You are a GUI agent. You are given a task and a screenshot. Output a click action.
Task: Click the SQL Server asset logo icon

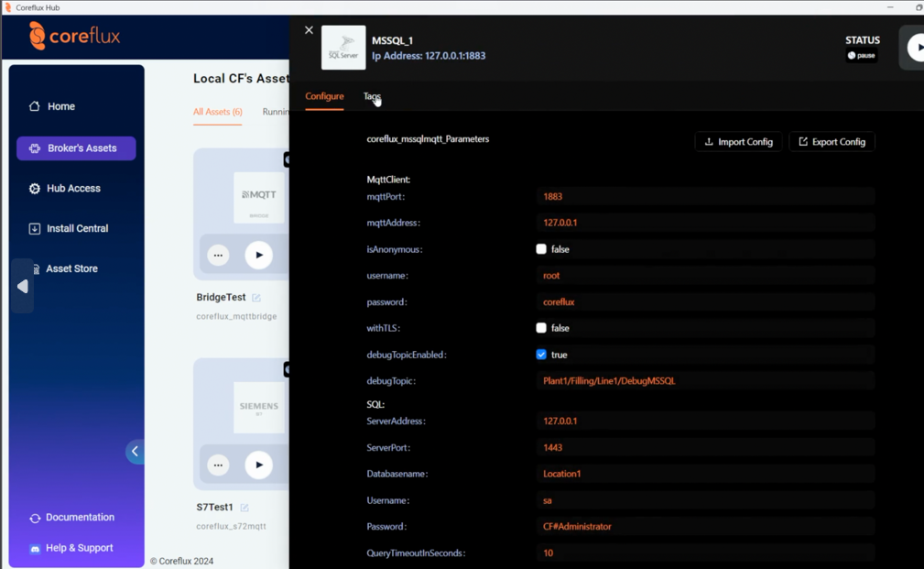click(x=343, y=48)
